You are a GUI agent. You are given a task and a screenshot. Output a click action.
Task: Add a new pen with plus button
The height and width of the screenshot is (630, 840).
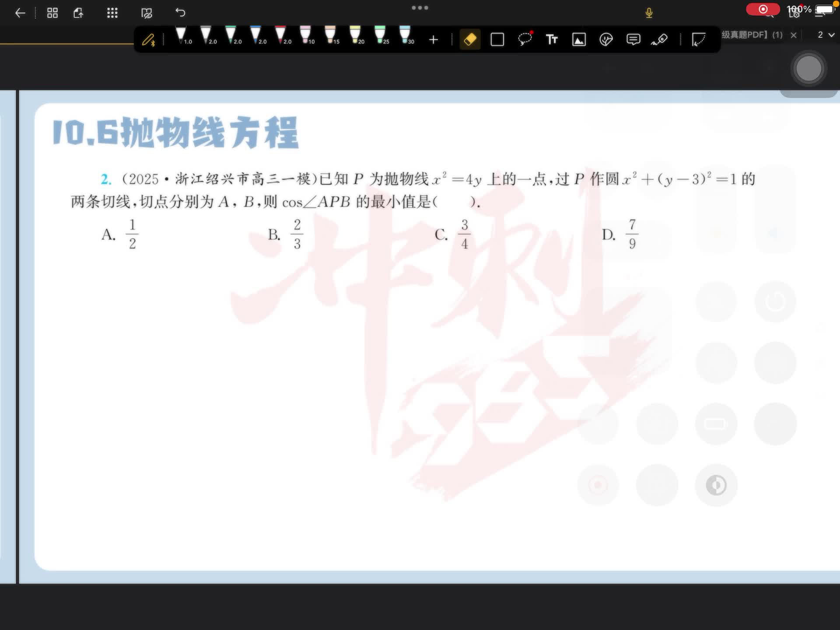pyautogui.click(x=433, y=40)
